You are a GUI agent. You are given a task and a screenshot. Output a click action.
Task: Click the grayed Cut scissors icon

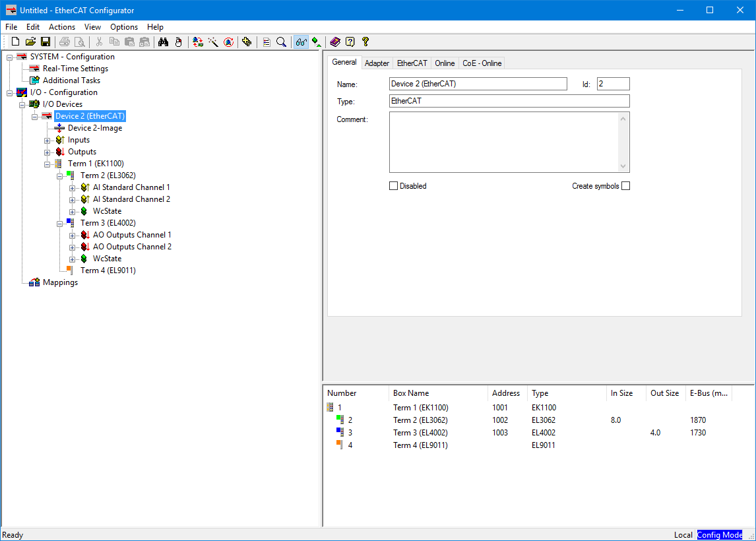tap(100, 42)
